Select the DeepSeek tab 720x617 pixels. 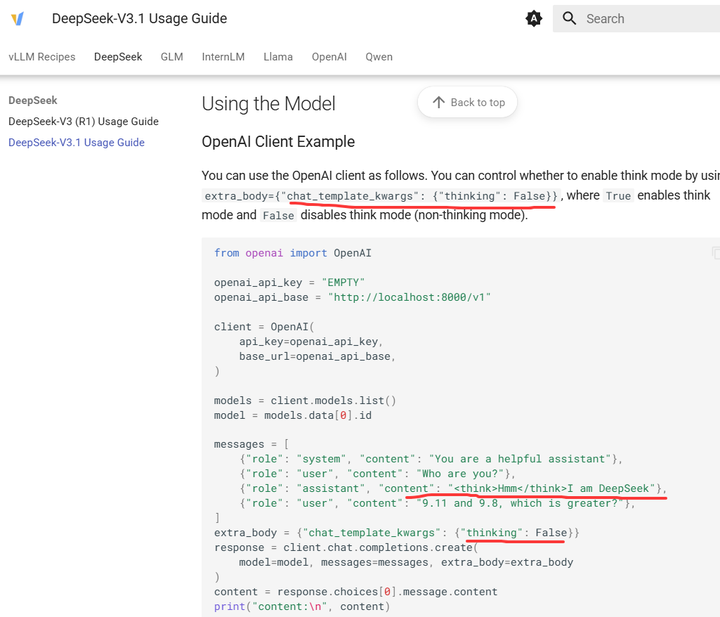click(118, 57)
